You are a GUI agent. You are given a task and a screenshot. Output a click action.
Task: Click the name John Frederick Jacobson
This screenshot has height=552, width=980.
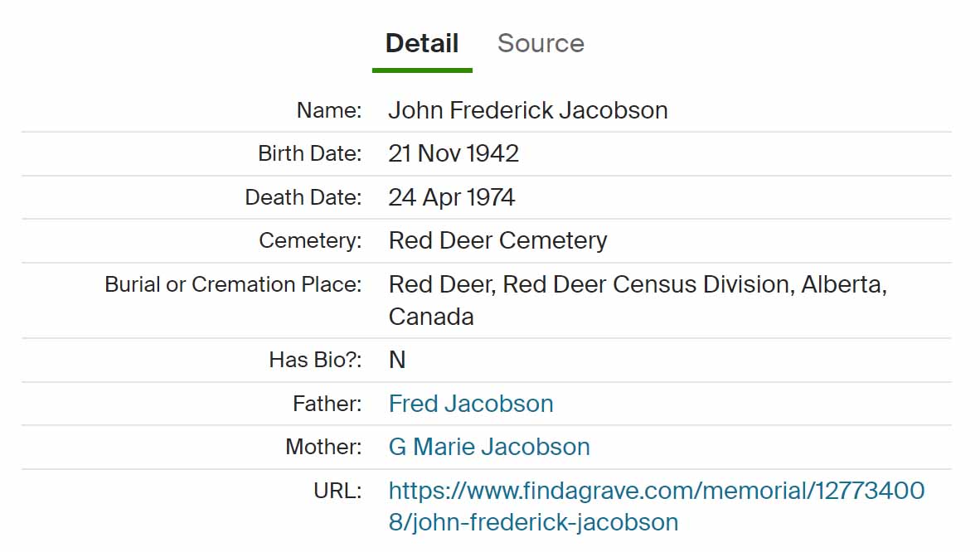528,110
